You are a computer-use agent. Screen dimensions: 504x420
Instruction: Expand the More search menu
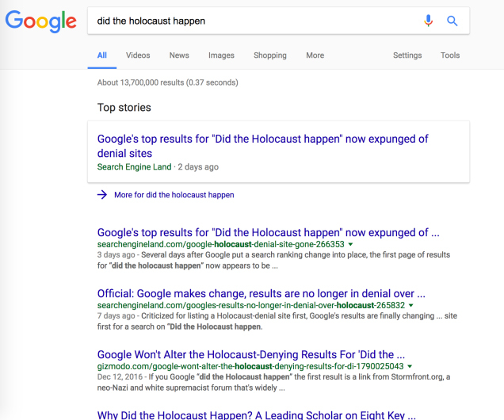[x=315, y=55]
